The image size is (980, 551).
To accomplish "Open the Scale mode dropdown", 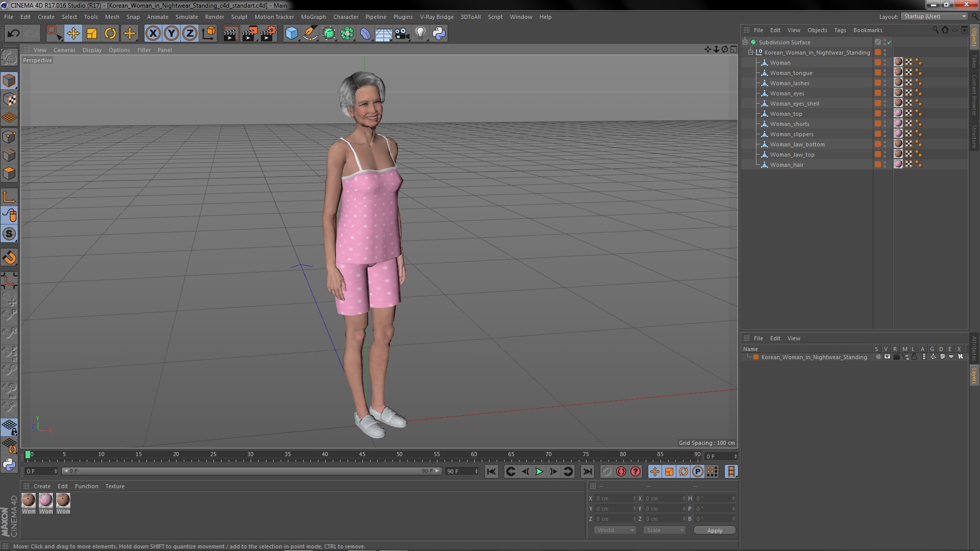I will [x=664, y=530].
